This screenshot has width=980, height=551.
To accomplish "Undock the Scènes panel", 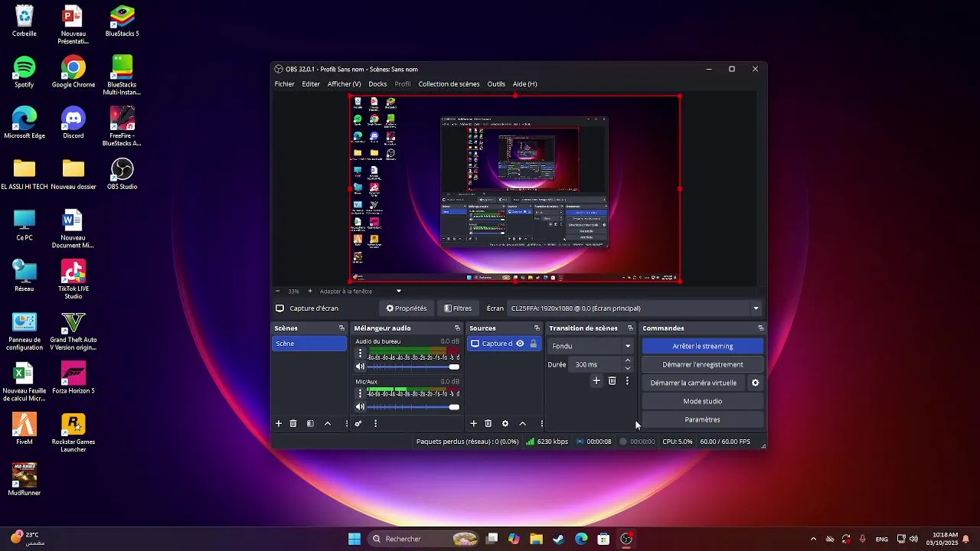I will point(341,328).
